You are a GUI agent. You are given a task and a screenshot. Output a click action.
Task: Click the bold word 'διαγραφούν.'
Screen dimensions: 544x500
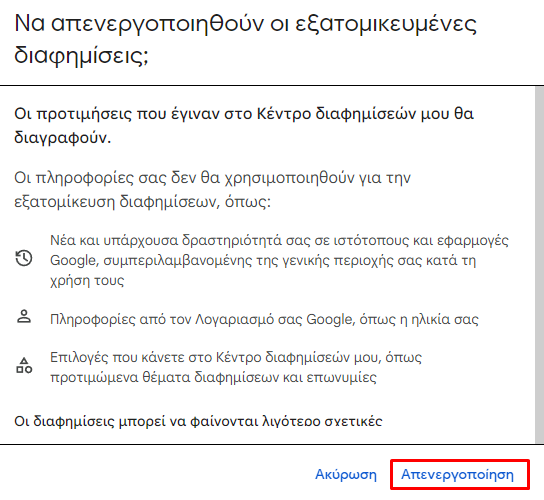[x=62, y=138]
